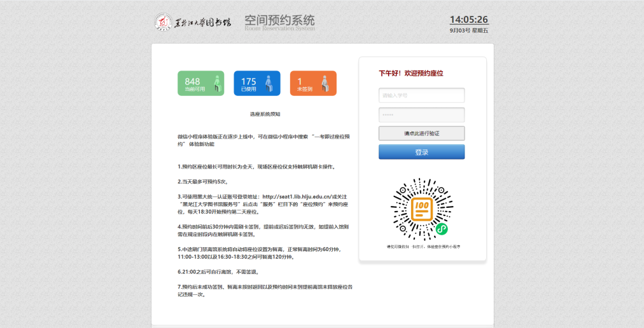Click the 14:05:26 clock display
644x328 pixels.
(x=469, y=20)
